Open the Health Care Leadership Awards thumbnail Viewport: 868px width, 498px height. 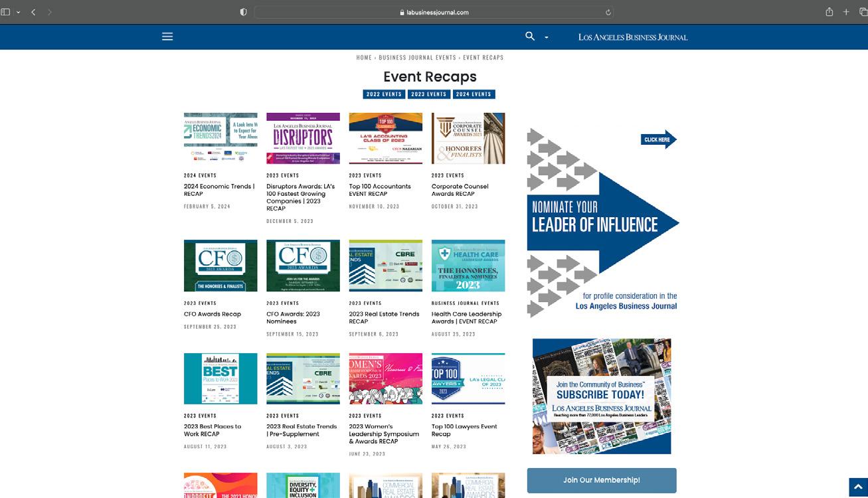(x=468, y=266)
